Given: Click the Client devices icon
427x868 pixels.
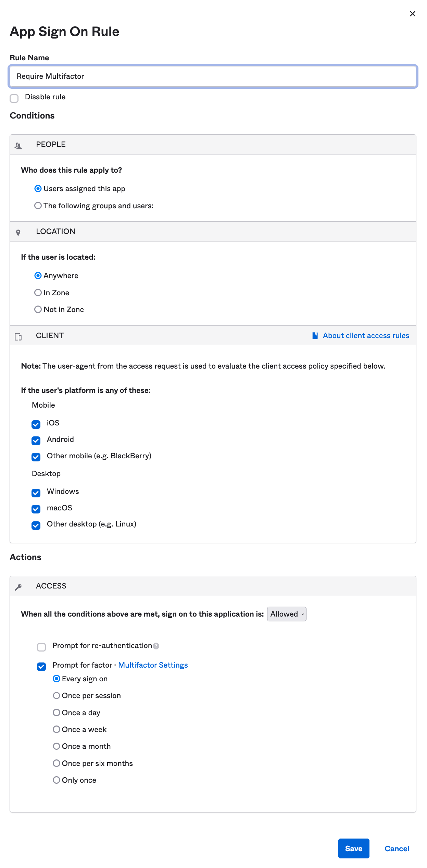Looking at the screenshot, I should (x=18, y=337).
